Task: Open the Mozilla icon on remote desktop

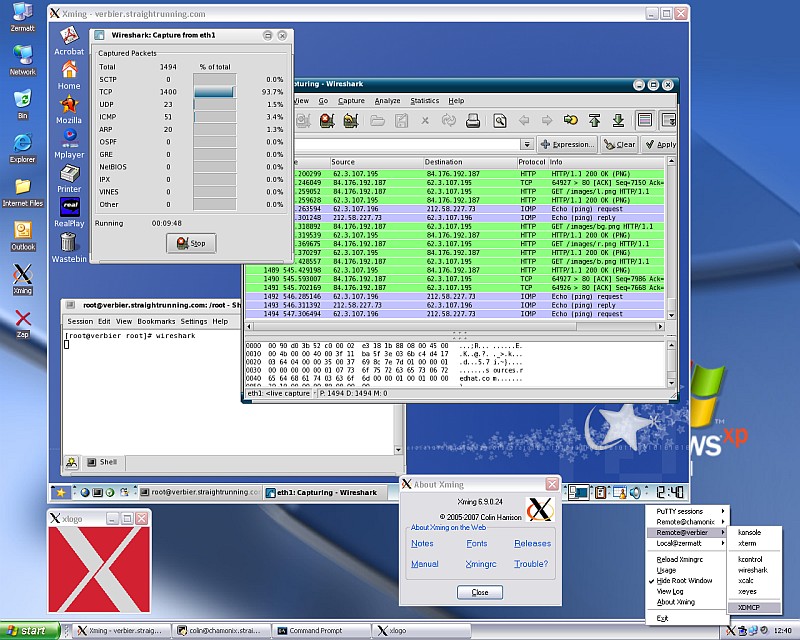Action: pyautogui.click(x=69, y=109)
